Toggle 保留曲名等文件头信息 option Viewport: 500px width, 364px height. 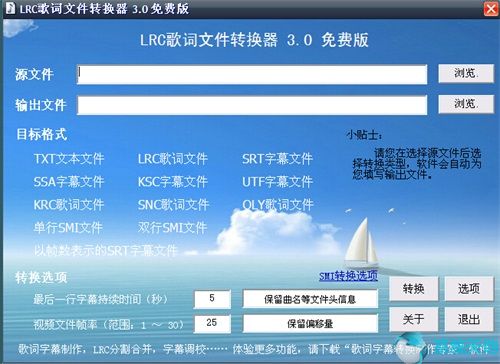pyautogui.click(x=310, y=299)
